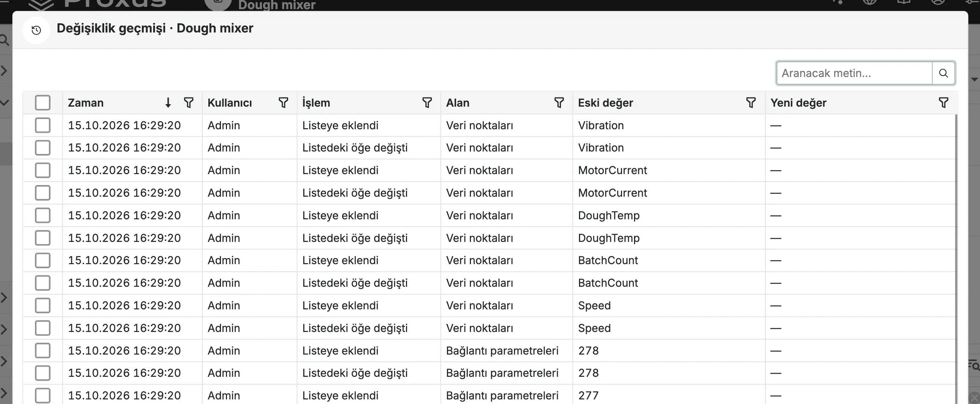Screen dimensions: 980x404
Task: Open the Yeni değer filter icon
Action: point(944,103)
